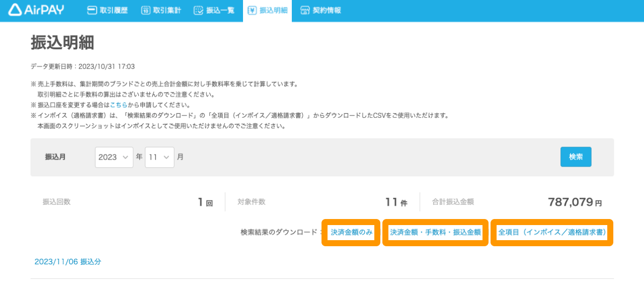Go to the 契約情報 tab
The image size is (644, 288).
(x=320, y=10)
